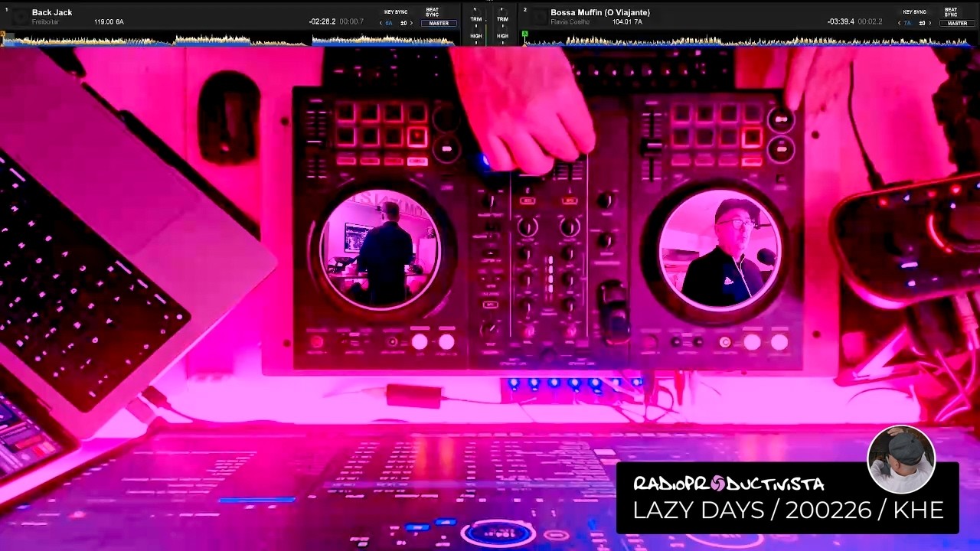Toggle KEY SYNC on deck 1
This screenshot has width=980, height=551.
coord(396,12)
